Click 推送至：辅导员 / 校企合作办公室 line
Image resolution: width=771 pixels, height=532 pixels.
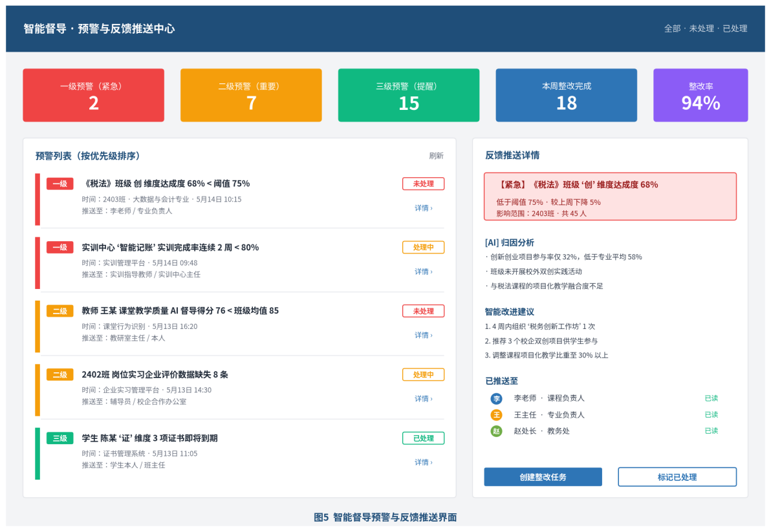click(134, 402)
